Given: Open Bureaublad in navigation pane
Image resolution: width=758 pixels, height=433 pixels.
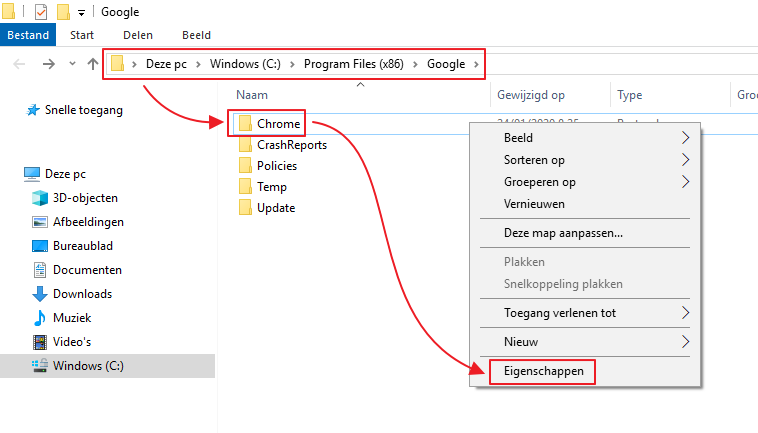Looking at the screenshot, I should point(83,246).
